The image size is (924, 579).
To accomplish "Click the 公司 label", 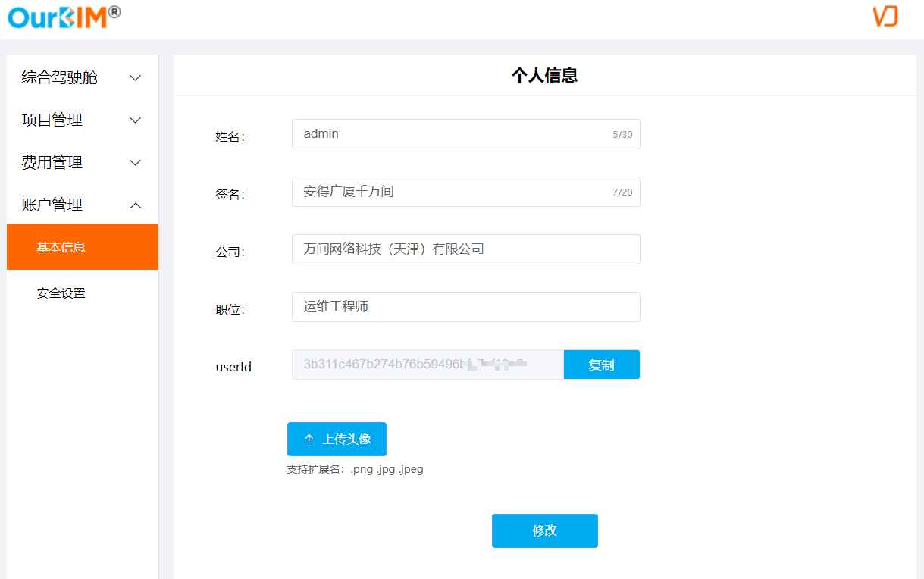I will 230,252.
